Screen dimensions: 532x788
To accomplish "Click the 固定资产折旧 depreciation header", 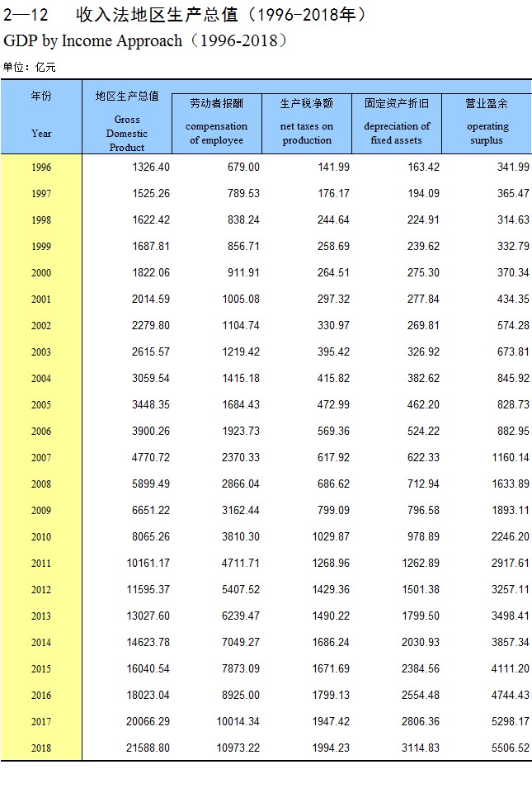I will coord(397,123).
